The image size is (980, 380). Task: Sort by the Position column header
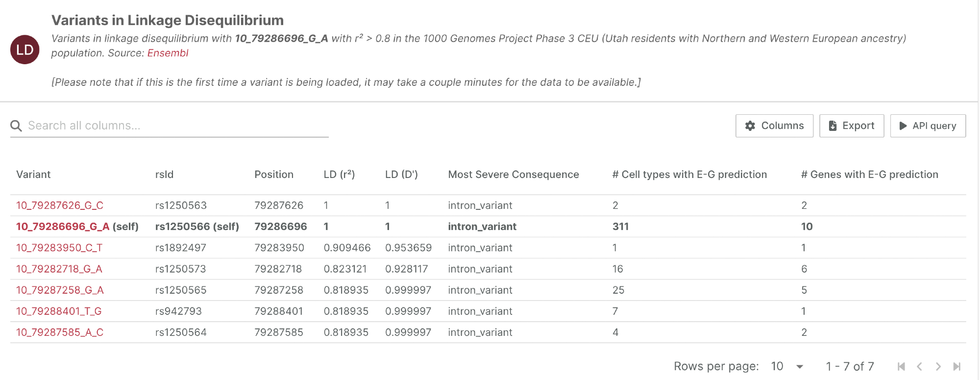274,175
